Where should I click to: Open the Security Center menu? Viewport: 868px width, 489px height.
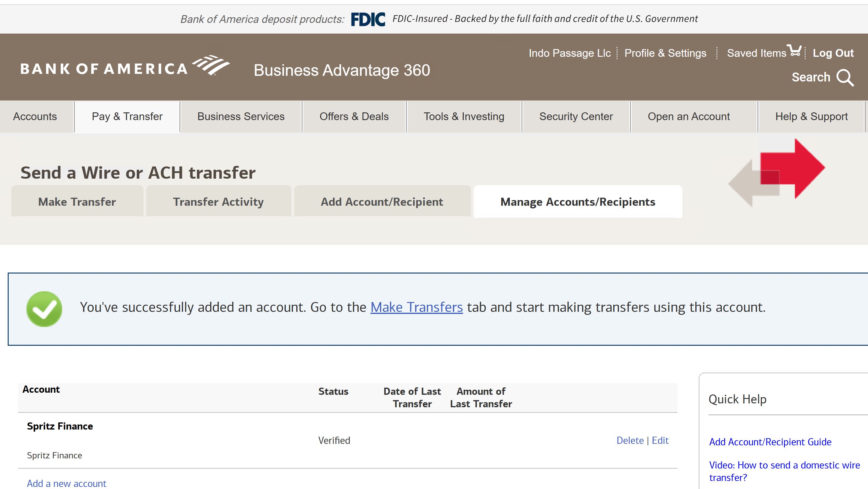[x=576, y=117]
